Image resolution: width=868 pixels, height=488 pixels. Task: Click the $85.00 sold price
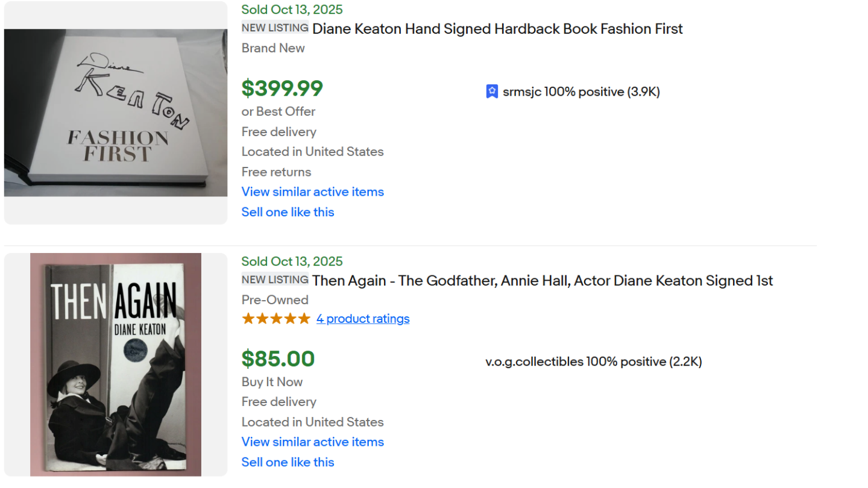click(278, 359)
